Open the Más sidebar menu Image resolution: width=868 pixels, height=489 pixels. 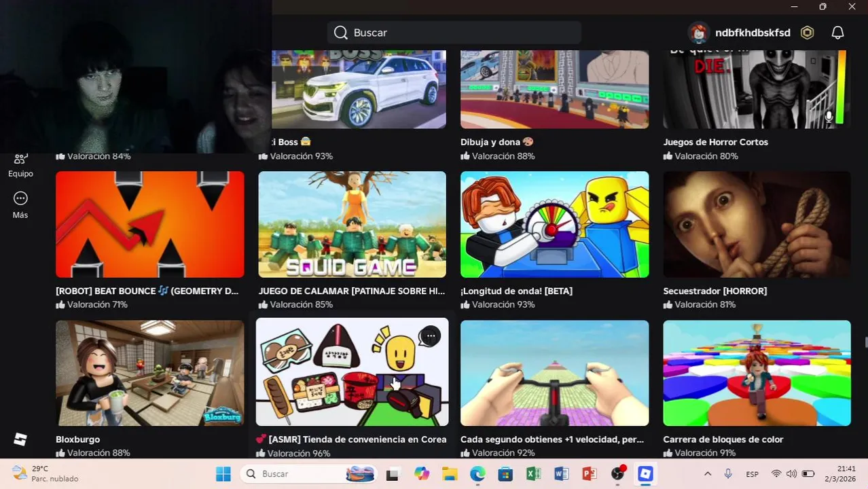(20, 205)
